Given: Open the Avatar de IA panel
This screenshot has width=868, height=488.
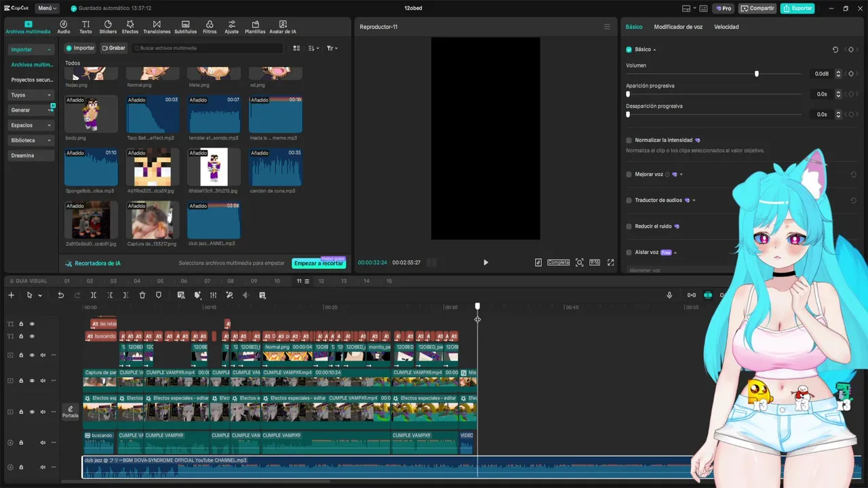Looking at the screenshot, I should tap(283, 27).
